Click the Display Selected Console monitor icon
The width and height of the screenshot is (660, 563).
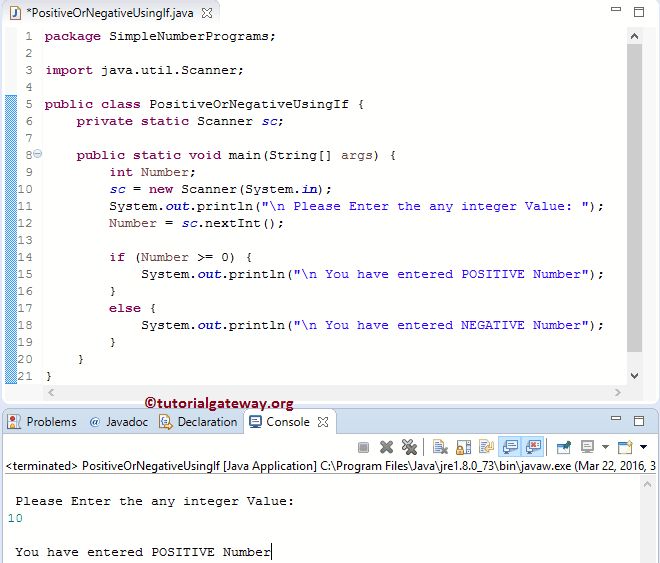click(587, 447)
